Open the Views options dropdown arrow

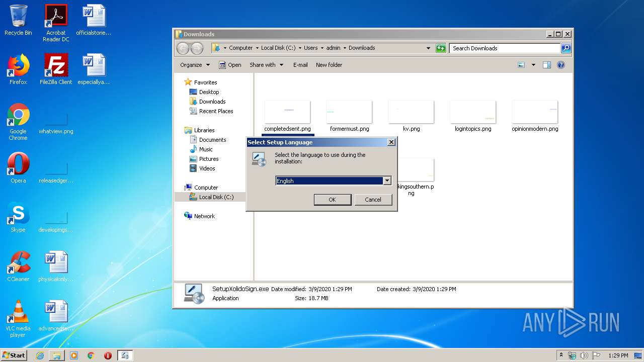pyautogui.click(x=533, y=65)
